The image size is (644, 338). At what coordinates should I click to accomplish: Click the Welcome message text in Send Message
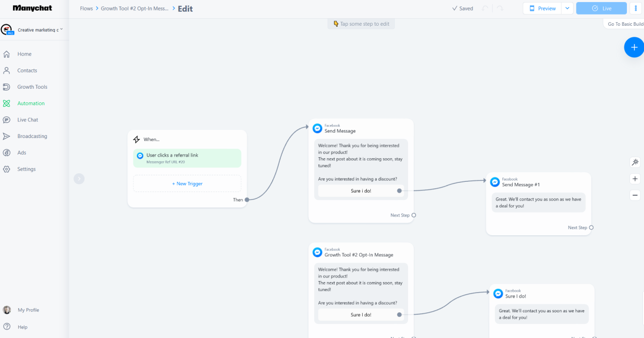pyautogui.click(x=360, y=162)
